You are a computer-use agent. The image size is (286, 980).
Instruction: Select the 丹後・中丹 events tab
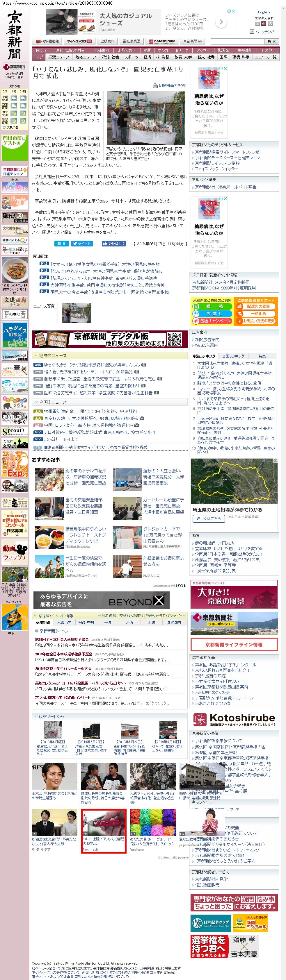86,623
